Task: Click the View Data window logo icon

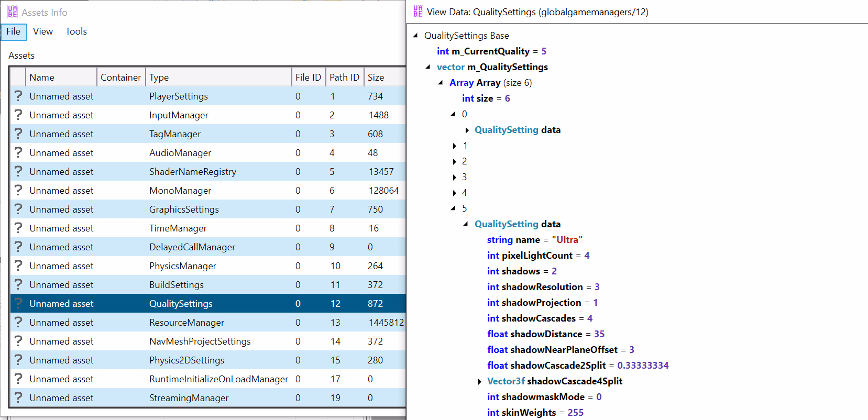Action: (417, 12)
